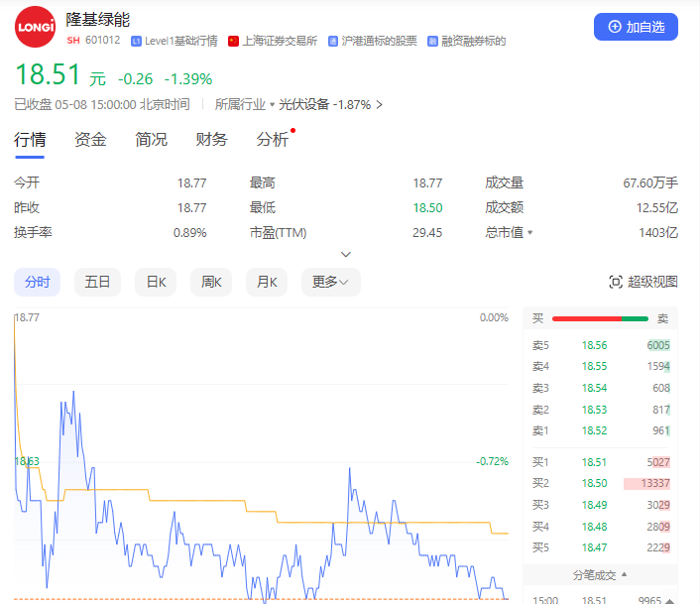The width and height of the screenshot is (700, 604).
Task: Switch to the 分析 tab
Action: click(x=273, y=140)
